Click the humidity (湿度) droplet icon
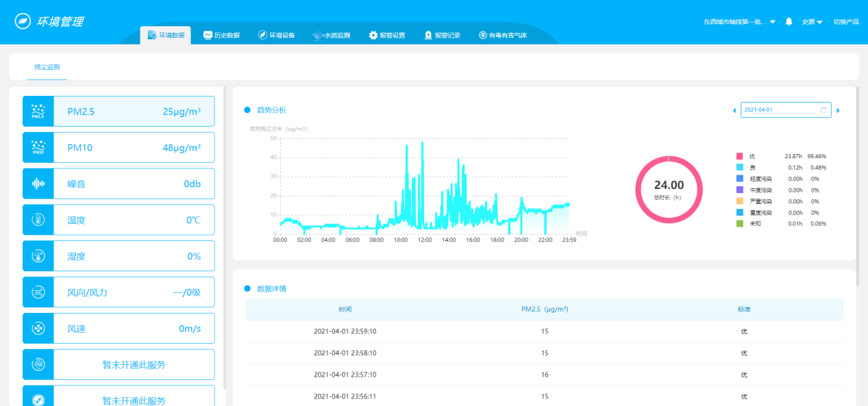Image resolution: width=868 pixels, height=406 pixels. pyautogui.click(x=38, y=256)
